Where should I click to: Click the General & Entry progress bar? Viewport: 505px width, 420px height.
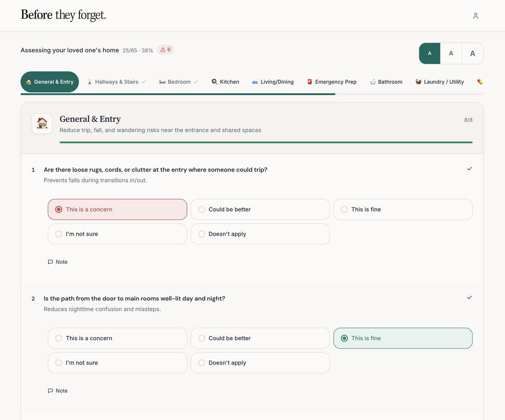click(266, 142)
